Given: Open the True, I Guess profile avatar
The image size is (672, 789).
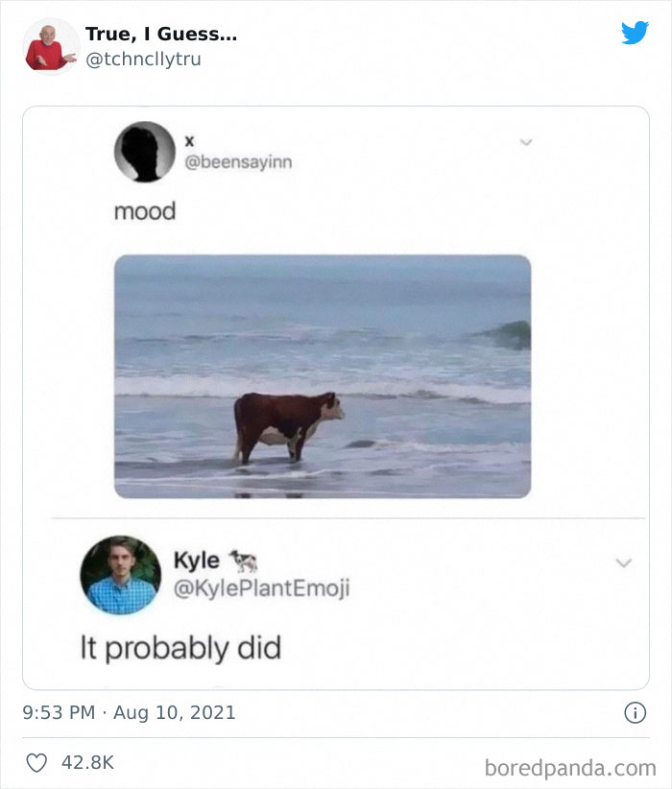Looking at the screenshot, I should [x=51, y=47].
